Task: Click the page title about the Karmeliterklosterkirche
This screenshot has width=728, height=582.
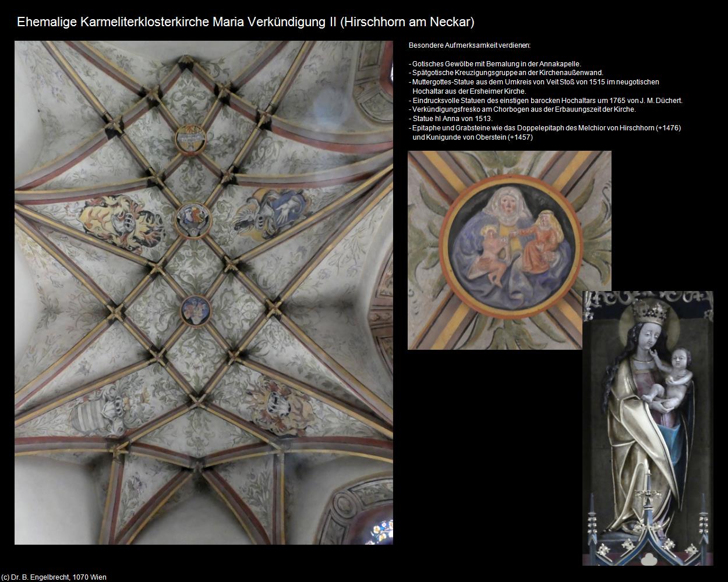Action: pyautogui.click(x=246, y=22)
